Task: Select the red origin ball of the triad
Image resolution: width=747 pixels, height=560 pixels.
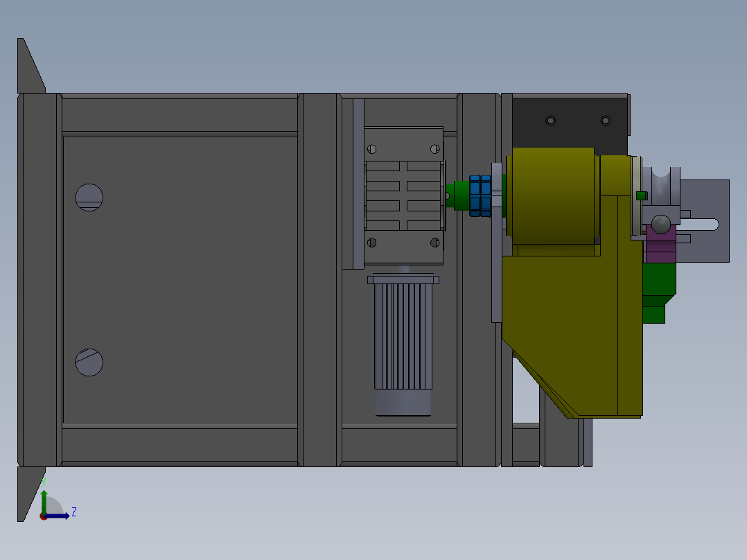Action: click(x=44, y=516)
